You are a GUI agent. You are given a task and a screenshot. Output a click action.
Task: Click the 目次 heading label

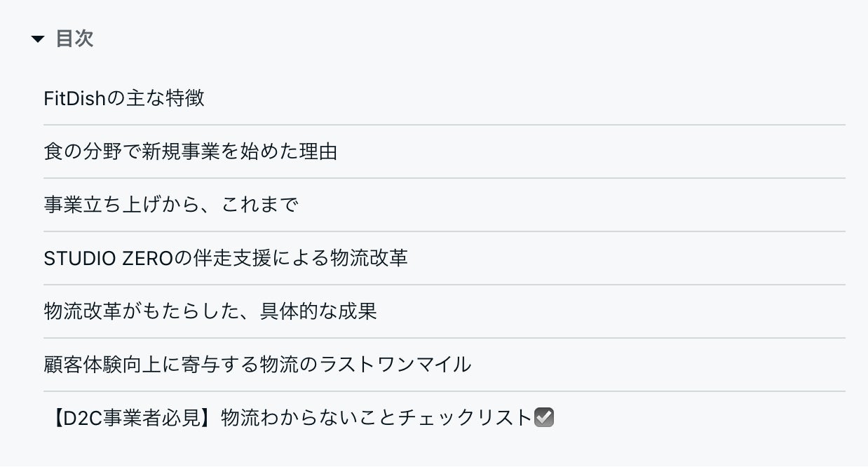(x=75, y=39)
